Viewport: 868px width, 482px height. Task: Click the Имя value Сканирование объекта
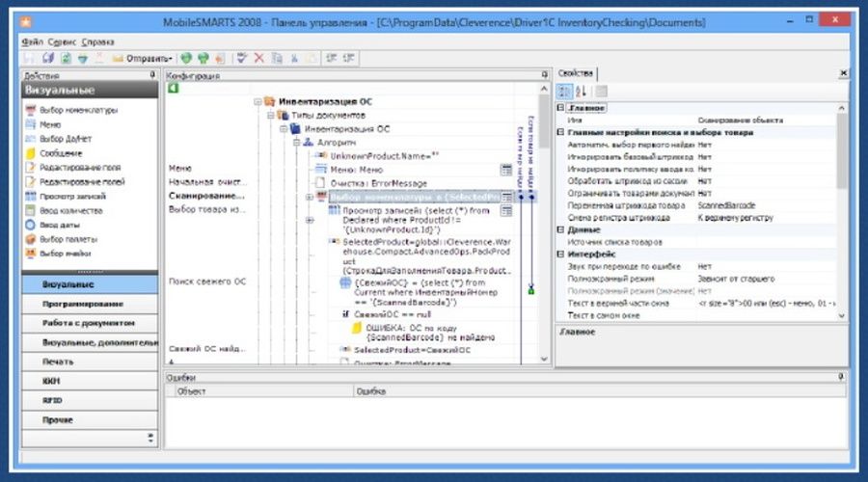coord(740,120)
